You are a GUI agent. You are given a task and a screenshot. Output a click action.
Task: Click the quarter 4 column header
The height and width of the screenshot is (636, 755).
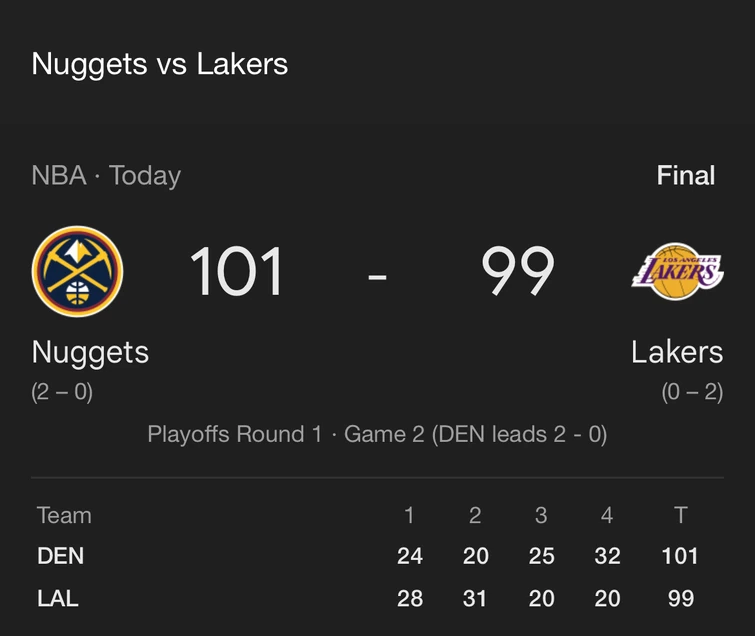coord(607,515)
